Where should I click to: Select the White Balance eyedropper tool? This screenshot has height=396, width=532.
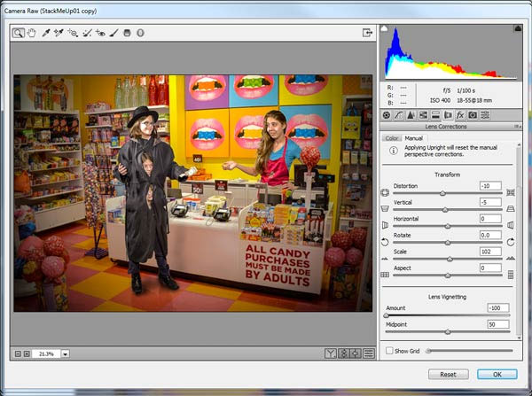45,33
